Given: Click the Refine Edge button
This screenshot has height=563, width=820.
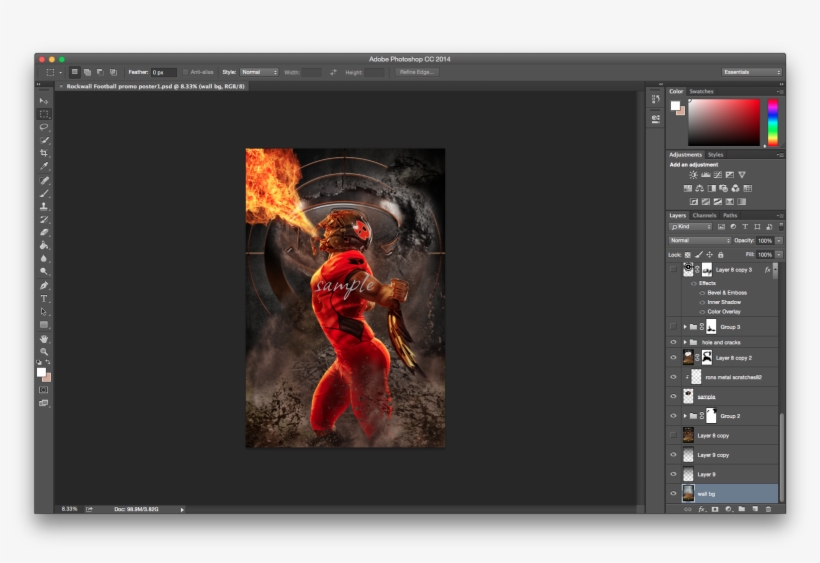Looking at the screenshot, I should click(x=417, y=72).
